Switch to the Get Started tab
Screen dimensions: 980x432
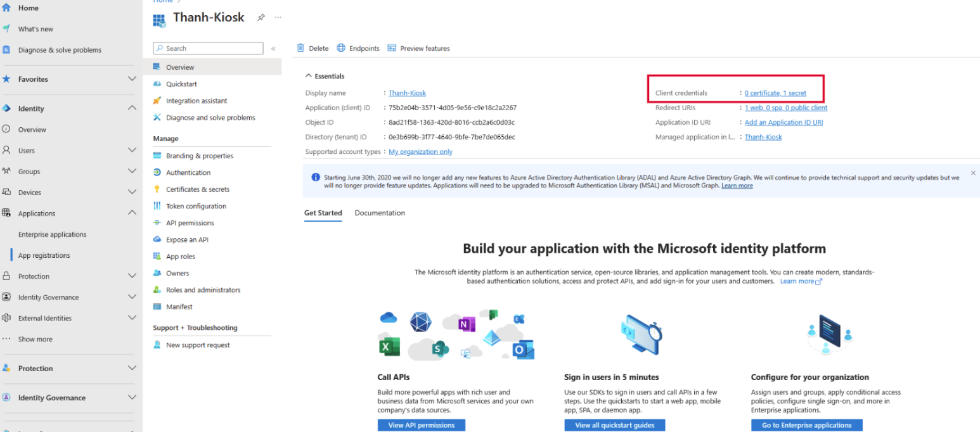click(x=323, y=213)
